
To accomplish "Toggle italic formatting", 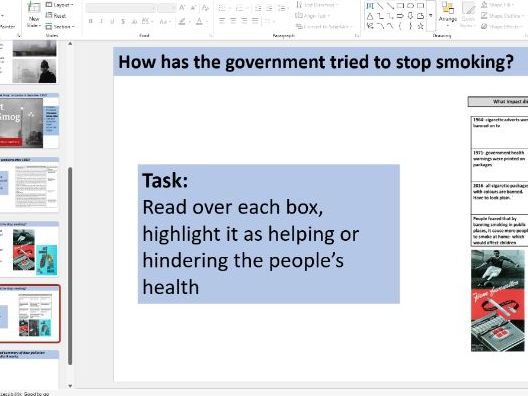I will pos(101,22).
